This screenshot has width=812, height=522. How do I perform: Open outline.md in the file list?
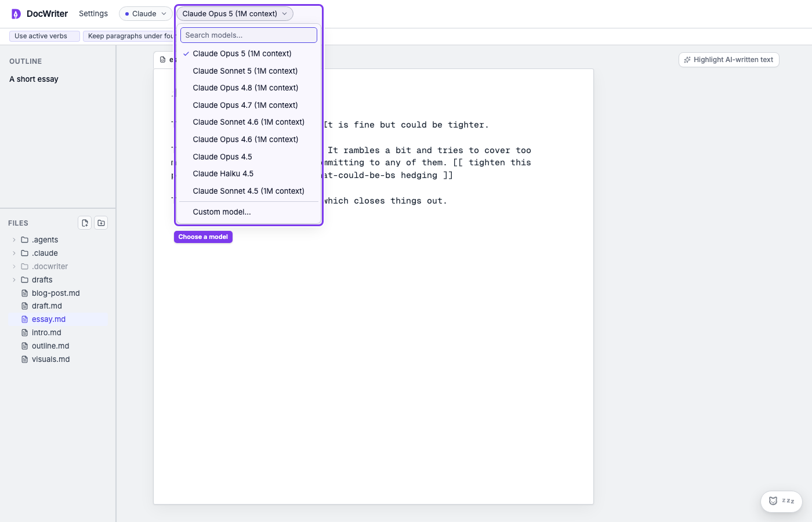click(x=58, y=346)
